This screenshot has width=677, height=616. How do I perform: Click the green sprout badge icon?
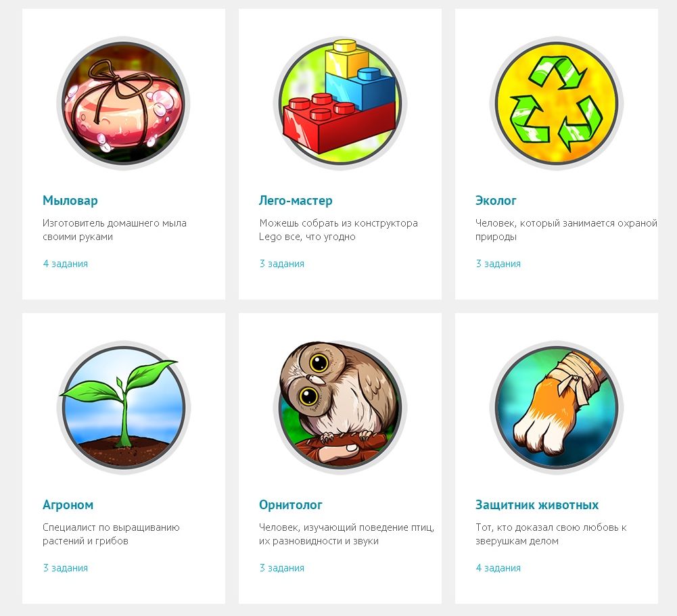coord(124,408)
